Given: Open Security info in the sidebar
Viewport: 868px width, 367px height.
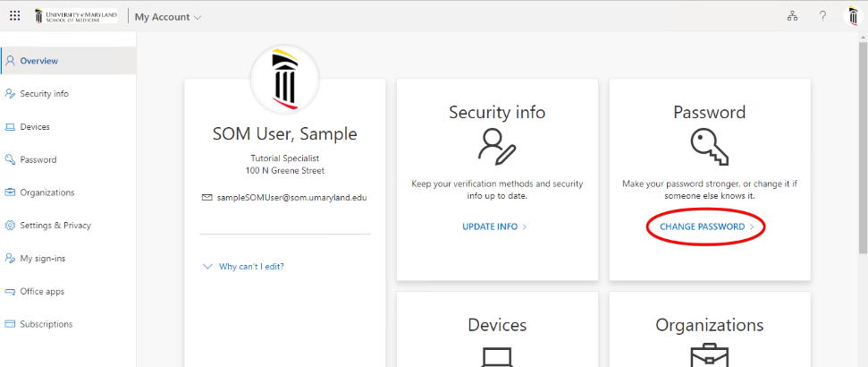Looking at the screenshot, I should [x=44, y=94].
